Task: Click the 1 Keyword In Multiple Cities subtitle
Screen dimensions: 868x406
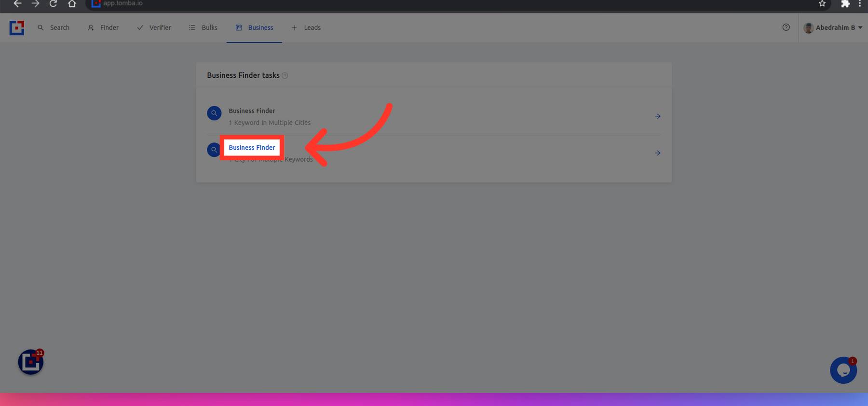Action: (270, 123)
